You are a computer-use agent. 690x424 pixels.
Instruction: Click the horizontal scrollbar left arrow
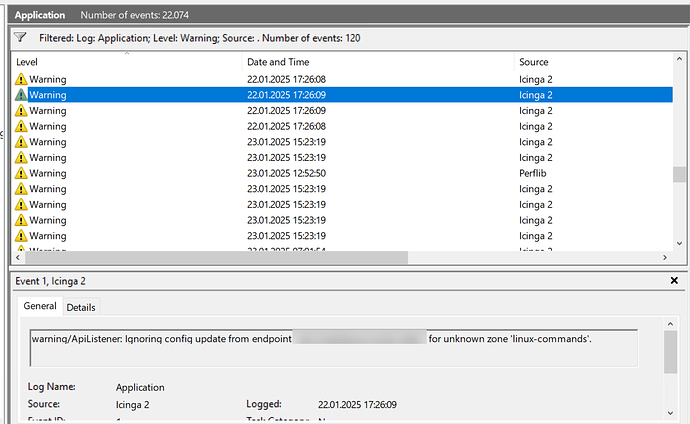18,258
